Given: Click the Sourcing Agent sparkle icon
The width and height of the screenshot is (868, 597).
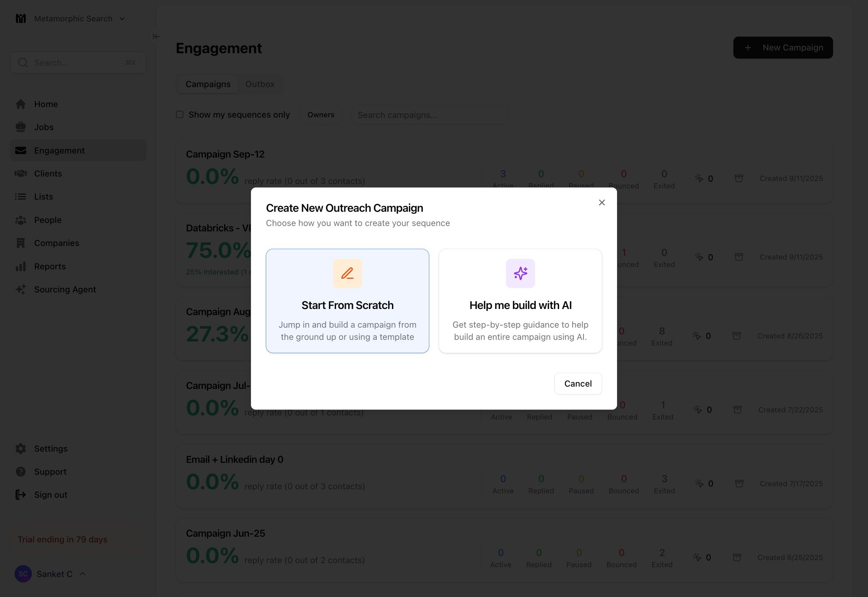Looking at the screenshot, I should 21,290.
